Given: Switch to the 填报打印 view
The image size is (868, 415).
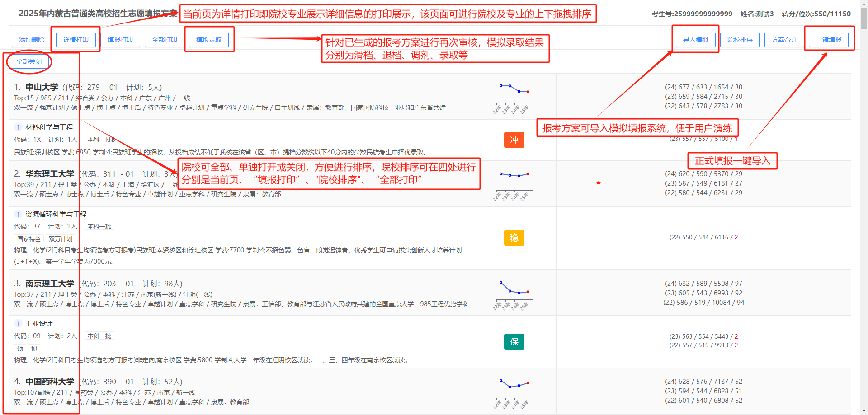Looking at the screenshot, I should coord(120,40).
